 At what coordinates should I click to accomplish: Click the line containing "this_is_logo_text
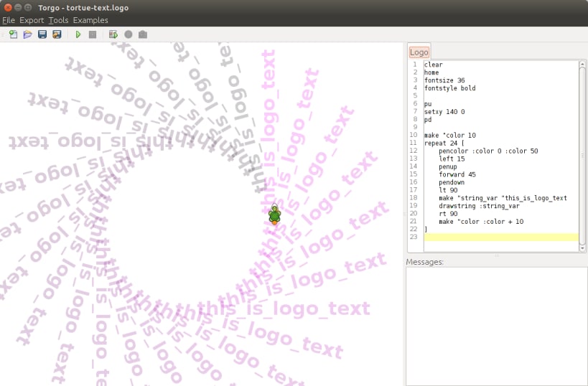point(503,198)
